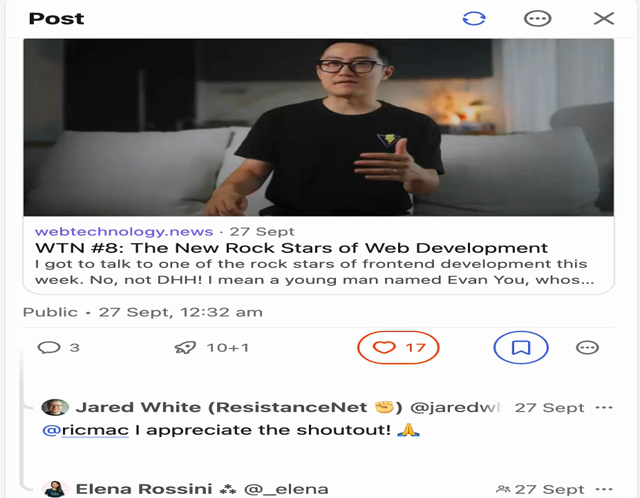Boost the post with the rocket icon
Viewport: 640px width, 498px height.
tap(185, 348)
